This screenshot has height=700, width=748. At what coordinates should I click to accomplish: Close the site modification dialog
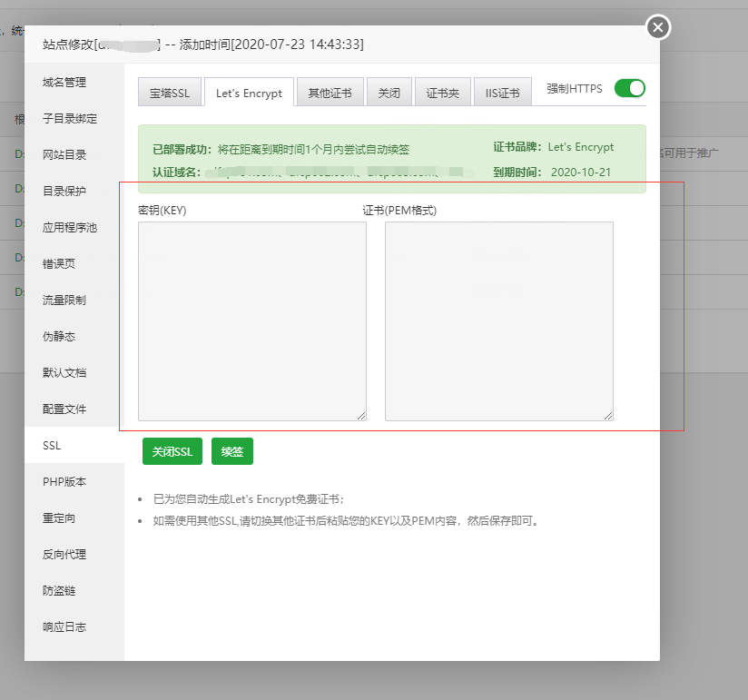pyautogui.click(x=658, y=27)
